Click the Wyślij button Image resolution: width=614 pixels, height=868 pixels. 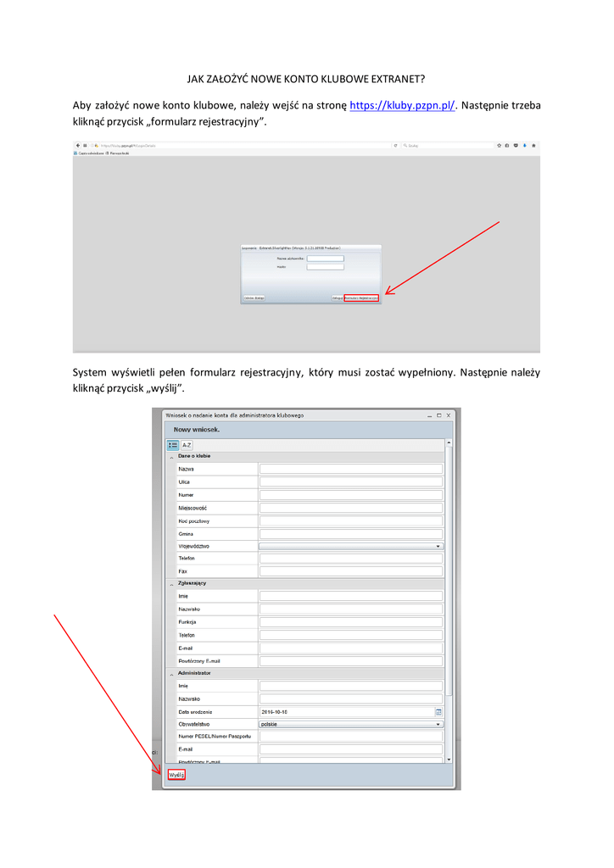tap(176, 775)
